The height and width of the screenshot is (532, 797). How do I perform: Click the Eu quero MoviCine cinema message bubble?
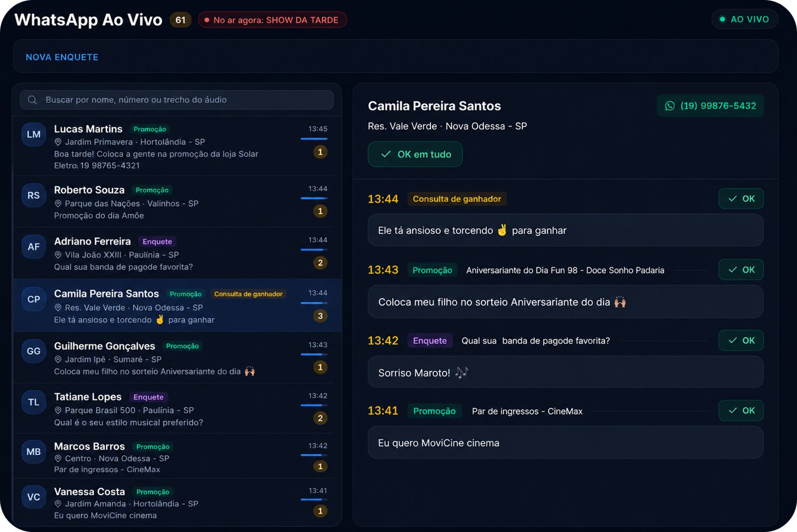565,443
